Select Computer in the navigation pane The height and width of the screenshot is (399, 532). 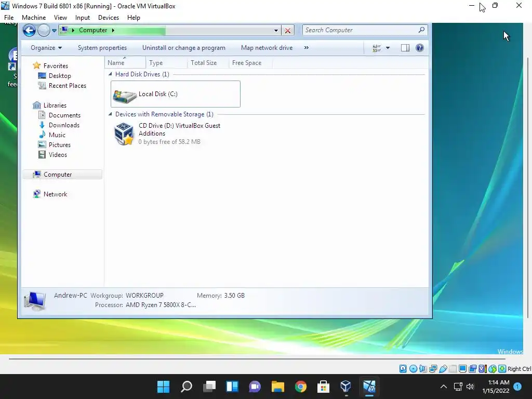[x=62, y=175]
